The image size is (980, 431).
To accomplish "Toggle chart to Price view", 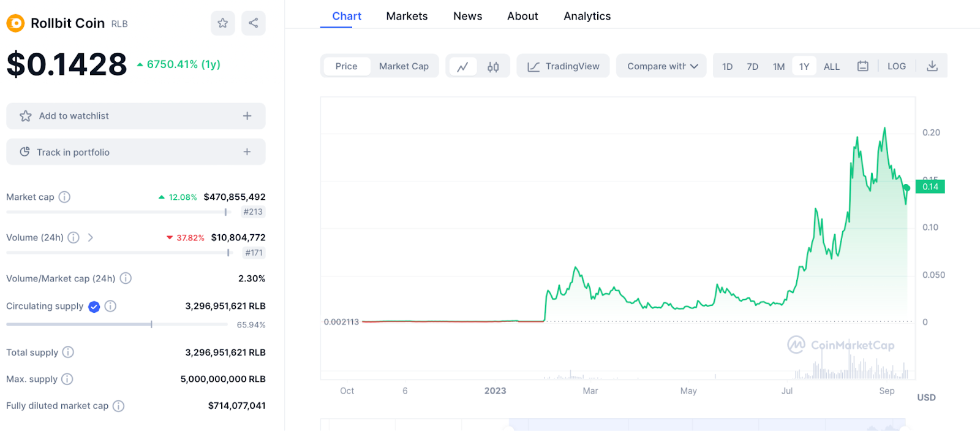I will tap(346, 66).
